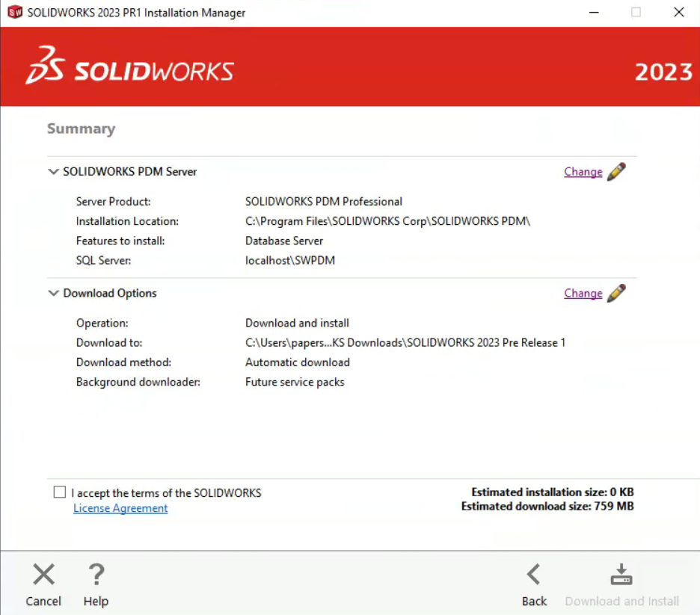
Task: Change SOLIDWORKS PDM Server settings link
Action: pos(583,172)
